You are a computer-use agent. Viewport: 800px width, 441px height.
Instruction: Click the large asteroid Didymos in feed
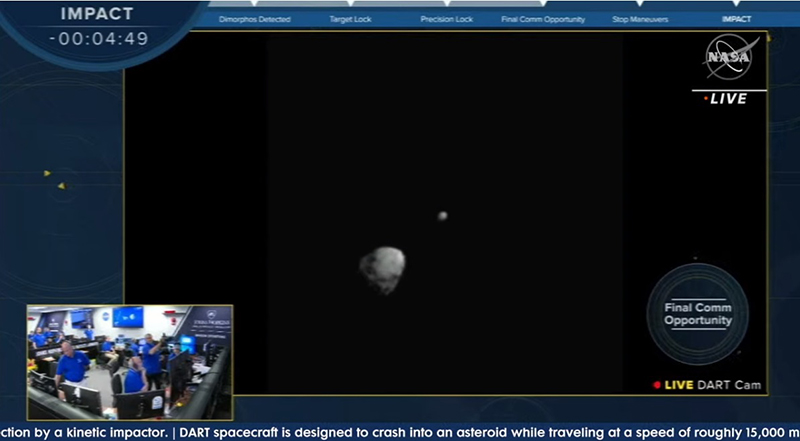coord(382,270)
